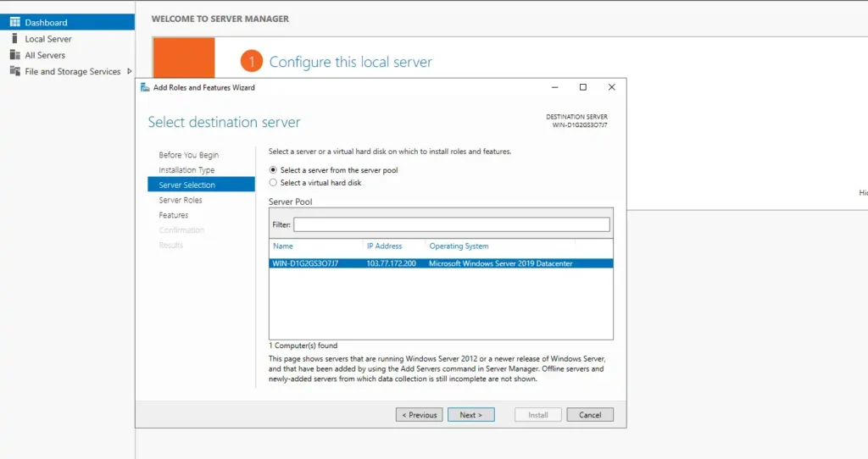Image resolution: width=868 pixels, height=459 pixels.
Task: Close the Add Roles and Features Wizard
Action: 612,87
